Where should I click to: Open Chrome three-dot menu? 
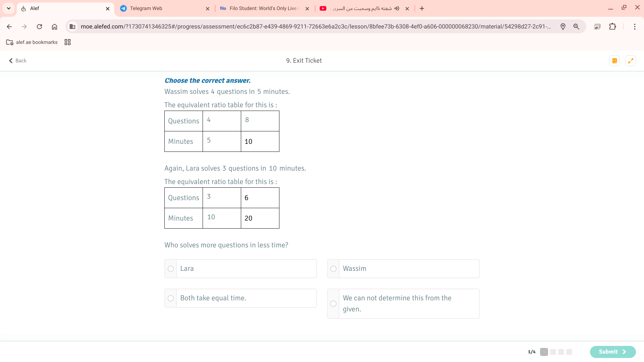point(635,26)
